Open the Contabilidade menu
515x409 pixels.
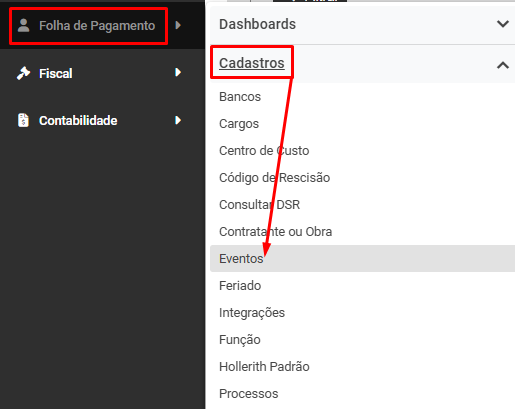(78, 121)
